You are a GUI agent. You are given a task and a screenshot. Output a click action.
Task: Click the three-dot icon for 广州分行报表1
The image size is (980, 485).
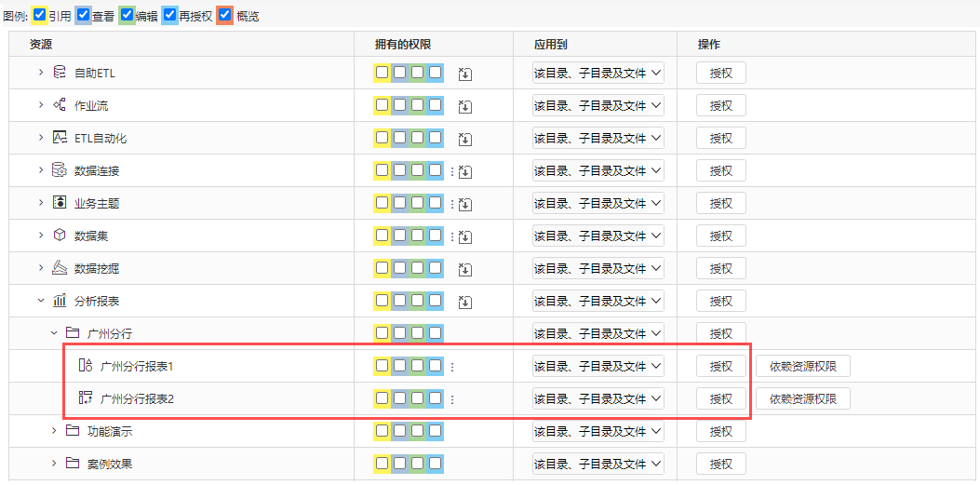pos(452,367)
